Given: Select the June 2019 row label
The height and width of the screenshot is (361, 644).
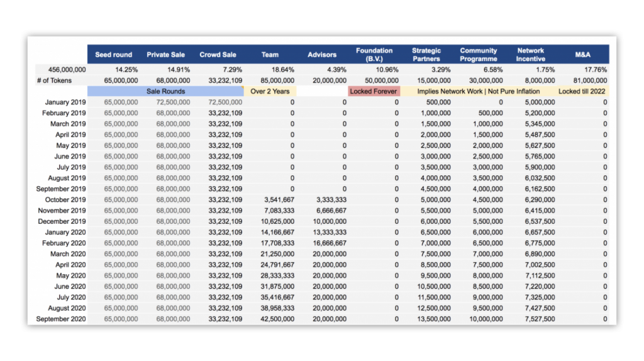Looking at the screenshot, I should click(70, 157).
